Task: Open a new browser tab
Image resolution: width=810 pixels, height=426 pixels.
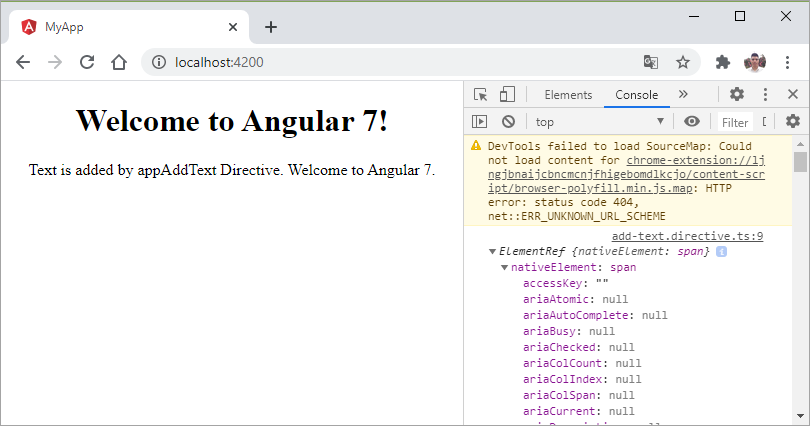Action: click(x=271, y=27)
